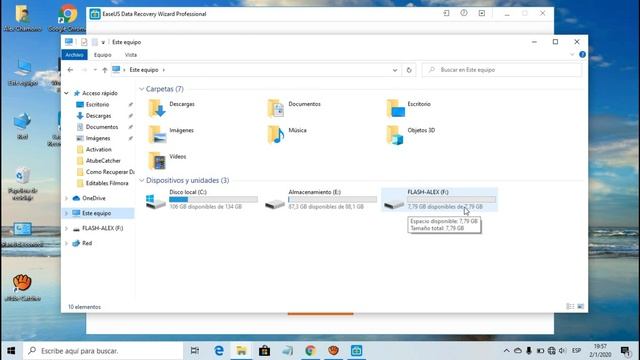Select Documentos in quick access
This screenshot has width=640, height=360.
click(x=102, y=127)
